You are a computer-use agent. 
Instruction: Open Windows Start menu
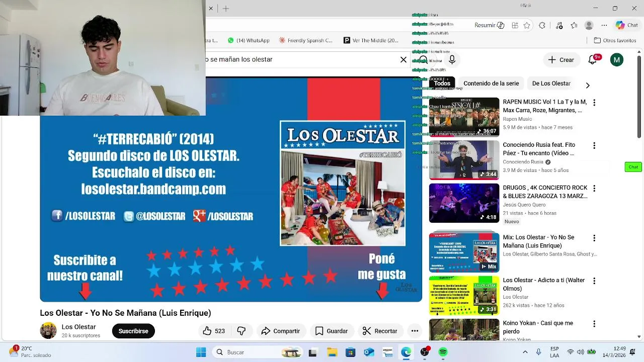point(201,352)
